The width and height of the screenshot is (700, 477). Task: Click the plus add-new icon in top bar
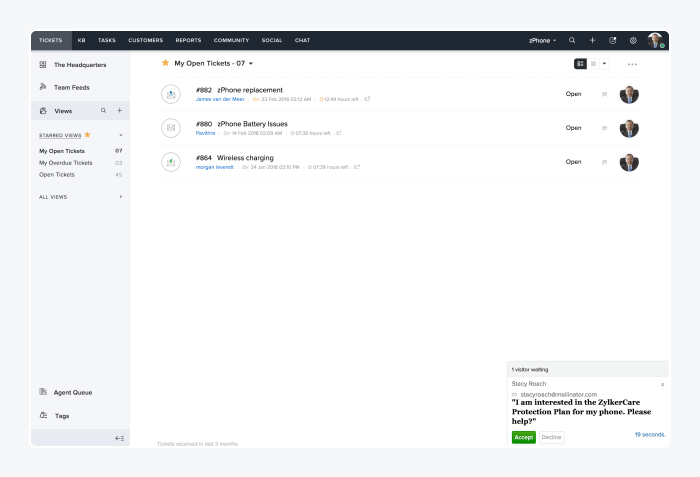592,40
